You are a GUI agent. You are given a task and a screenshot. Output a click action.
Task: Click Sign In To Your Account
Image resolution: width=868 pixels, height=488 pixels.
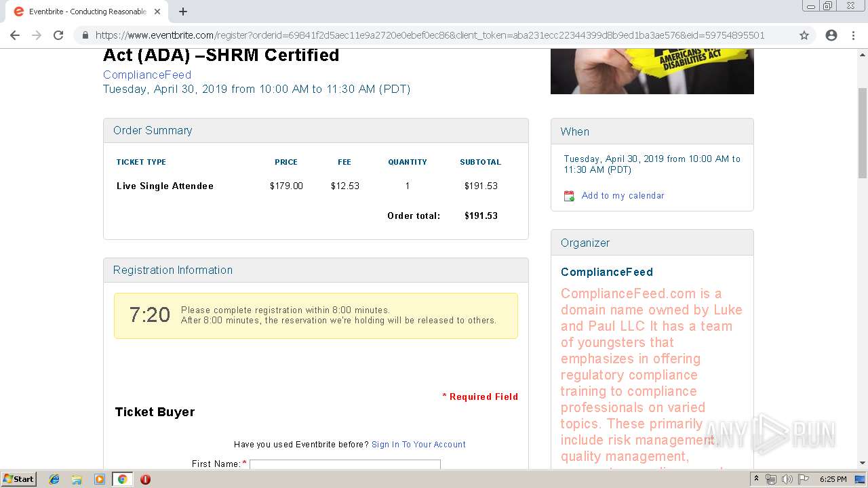tap(418, 445)
